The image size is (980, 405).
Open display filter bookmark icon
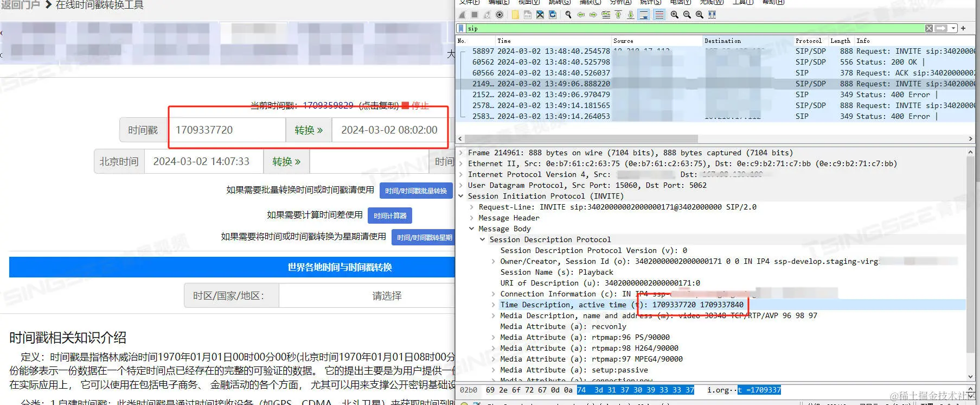pos(461,28)
